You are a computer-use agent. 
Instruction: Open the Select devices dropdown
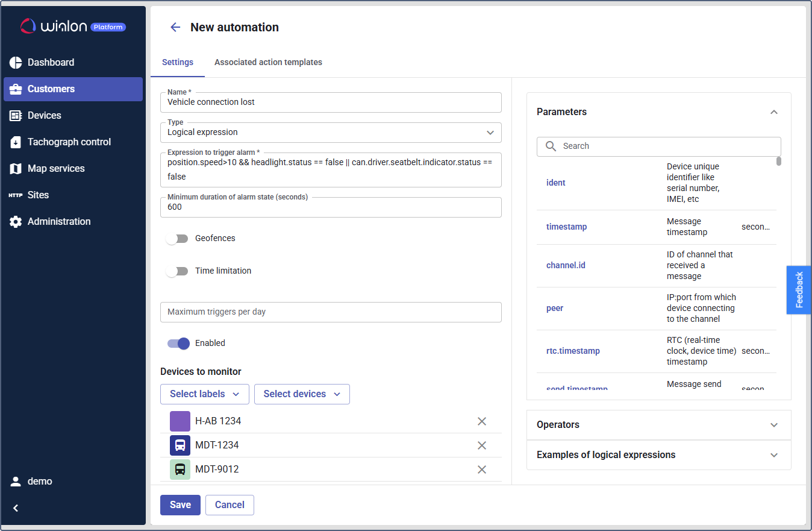click(x=302, y=394)
